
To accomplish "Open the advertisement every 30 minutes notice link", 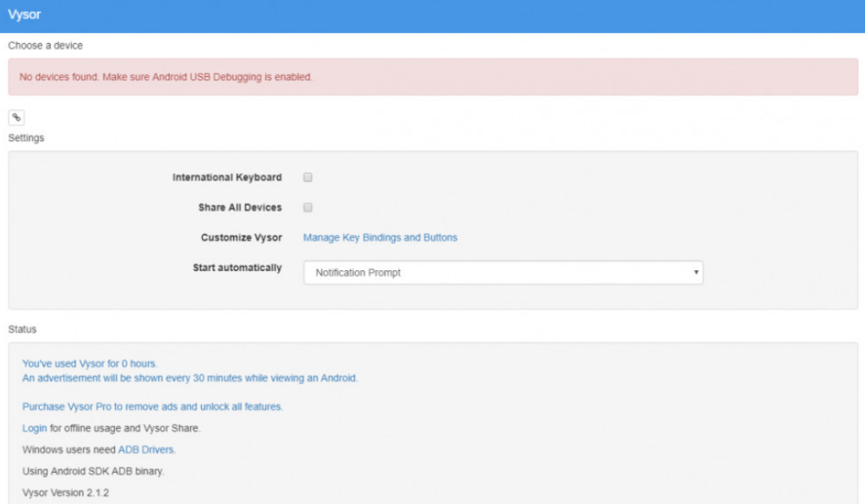I will tap(190, 377).
